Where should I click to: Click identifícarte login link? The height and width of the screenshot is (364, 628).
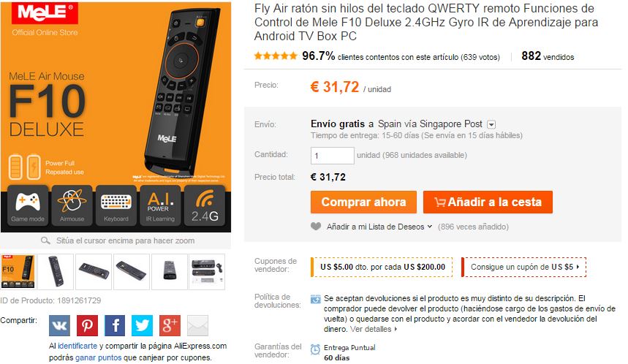click(77, 346)
